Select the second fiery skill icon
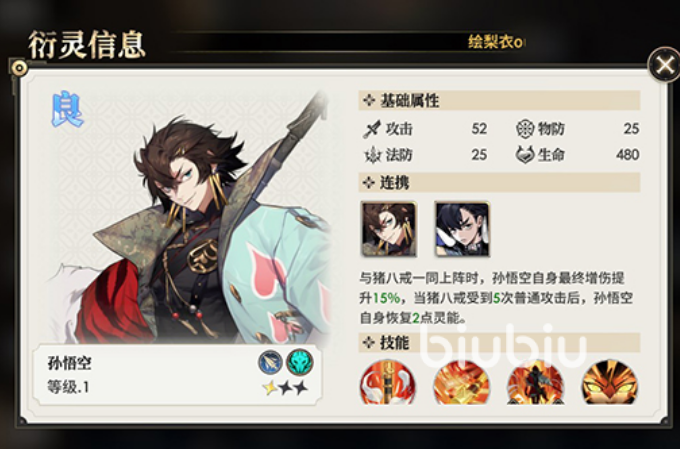 pyautogui.click(x=461, y=383)
